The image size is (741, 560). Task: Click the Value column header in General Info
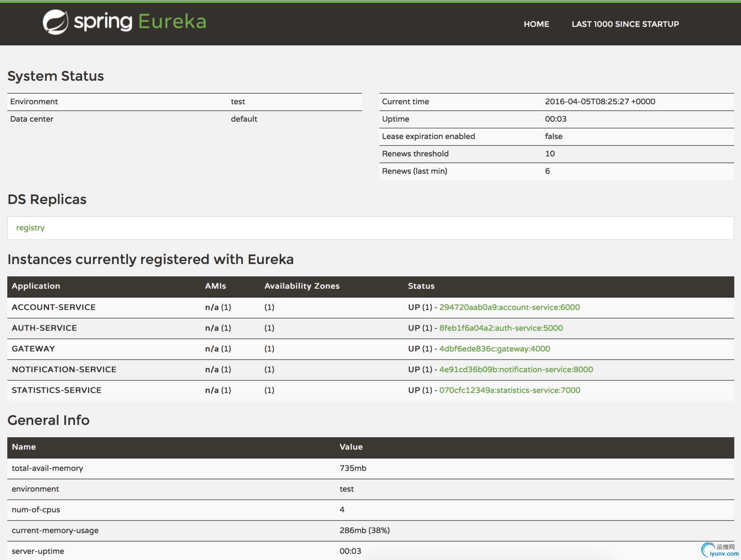pos(351,447)
